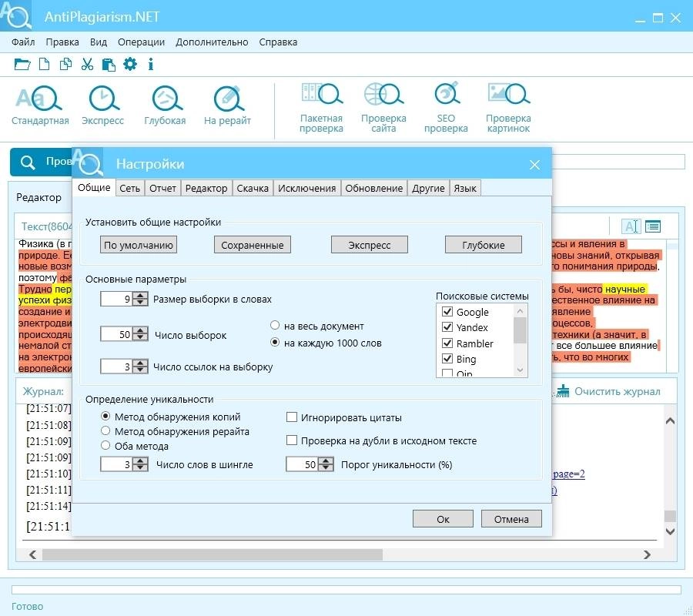The image size is (693, 616).
Task: Open the Обновление tab
Action: pyautogui.click(x=374, y=188)
